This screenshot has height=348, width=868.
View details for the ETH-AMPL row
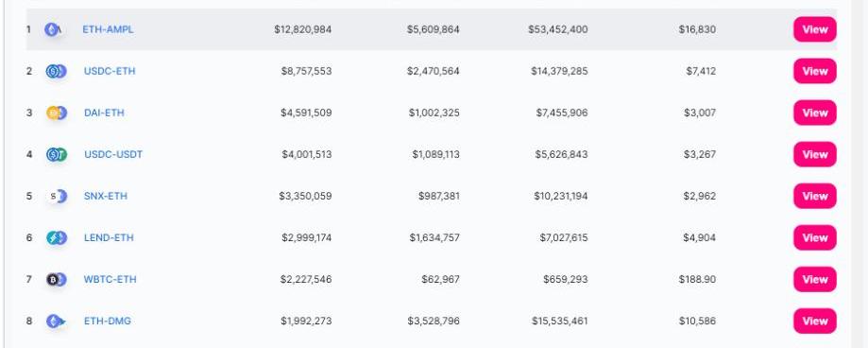[815, 29]
